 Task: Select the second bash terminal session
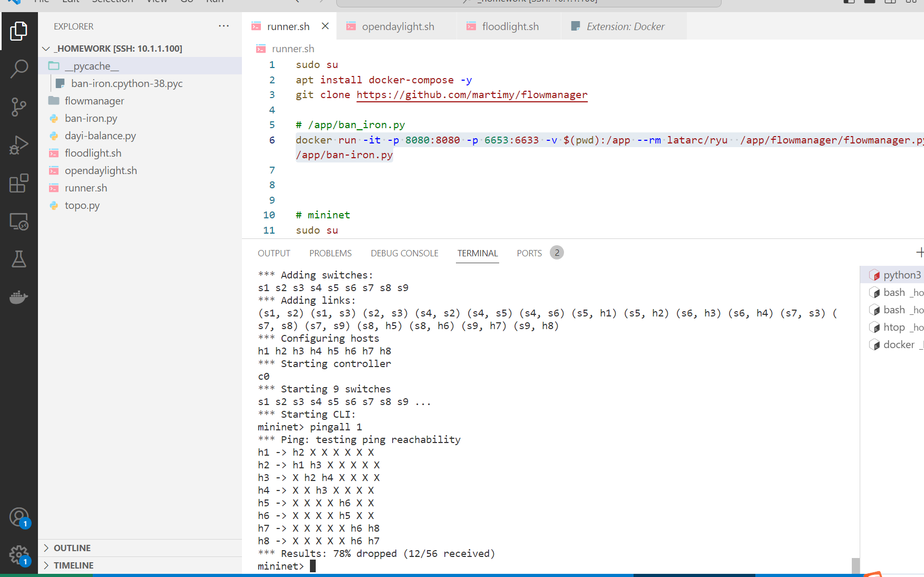click(893, 310)
